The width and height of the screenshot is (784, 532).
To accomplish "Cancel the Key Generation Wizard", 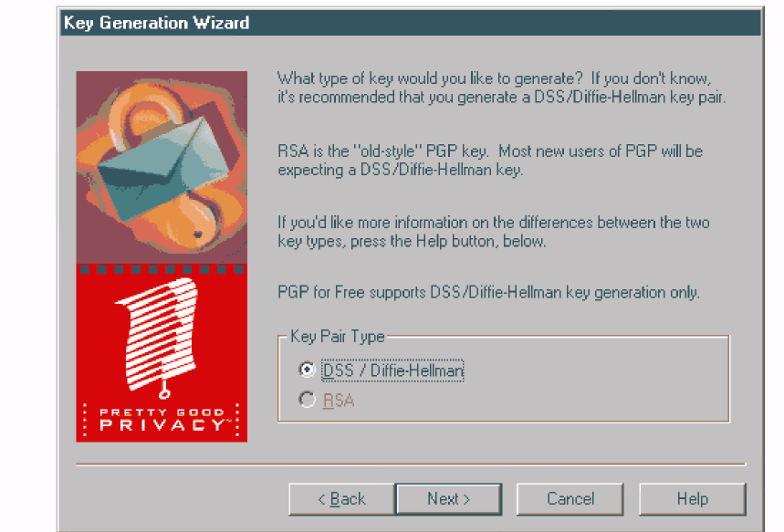I will point(570,499).
